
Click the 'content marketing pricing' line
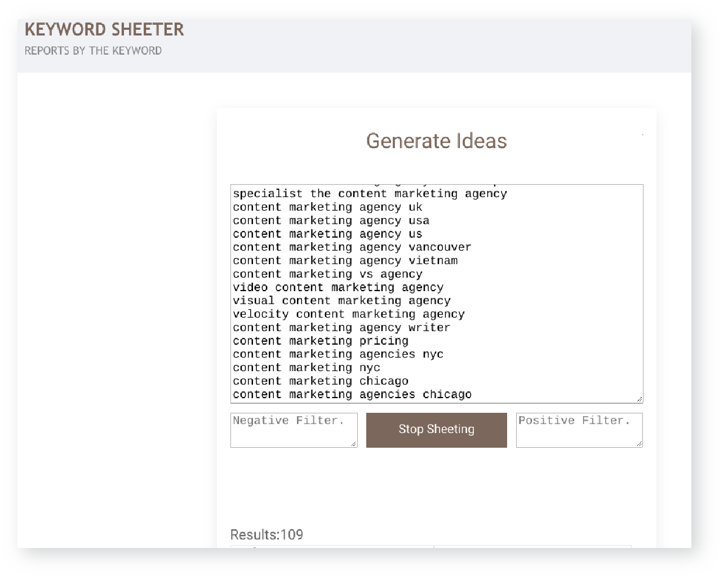point(320,341)
